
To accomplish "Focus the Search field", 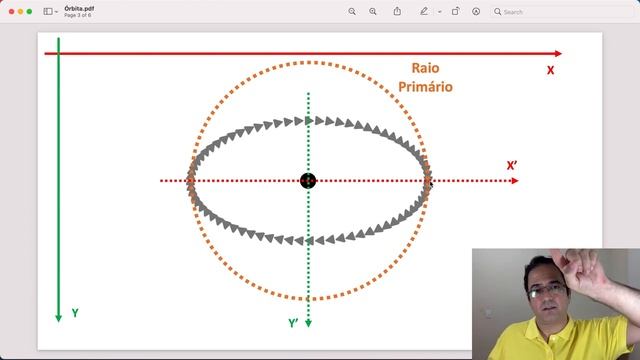I will tap(562, 12).
